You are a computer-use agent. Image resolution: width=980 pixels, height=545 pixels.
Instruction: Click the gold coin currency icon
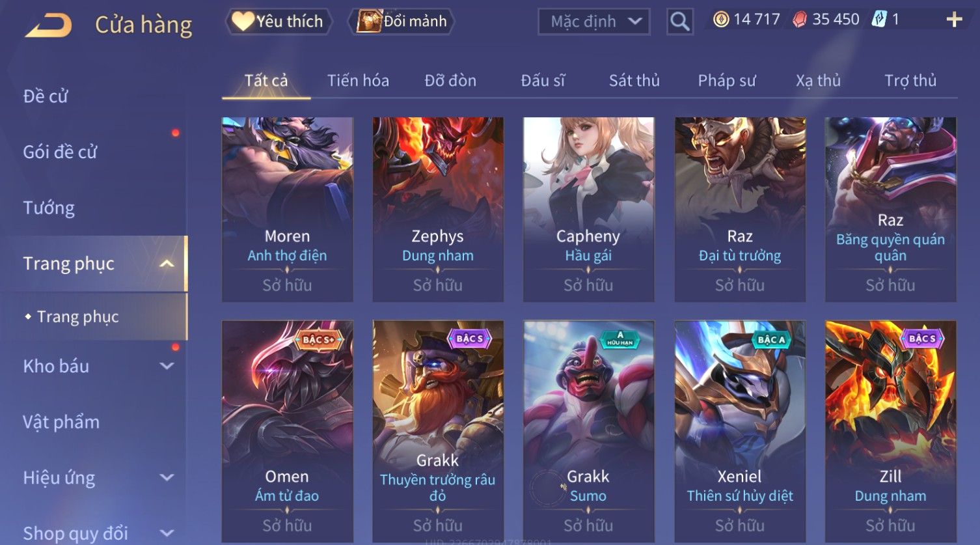click(720, 20)
